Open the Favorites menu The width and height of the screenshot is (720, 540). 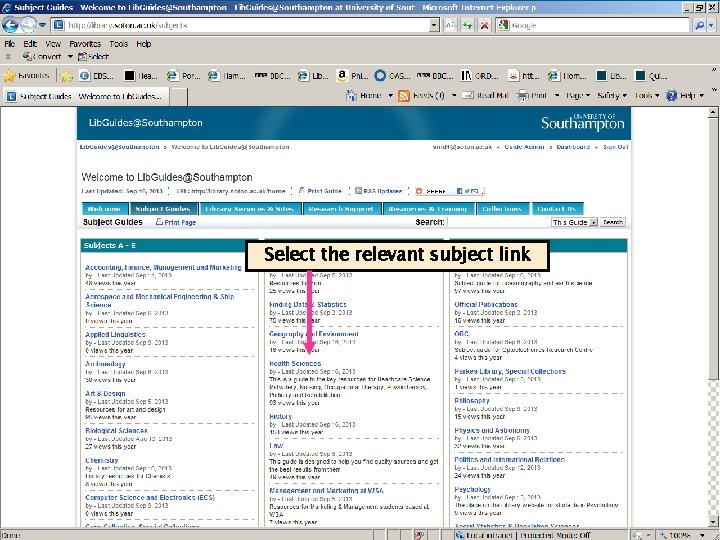pos(85,44)
